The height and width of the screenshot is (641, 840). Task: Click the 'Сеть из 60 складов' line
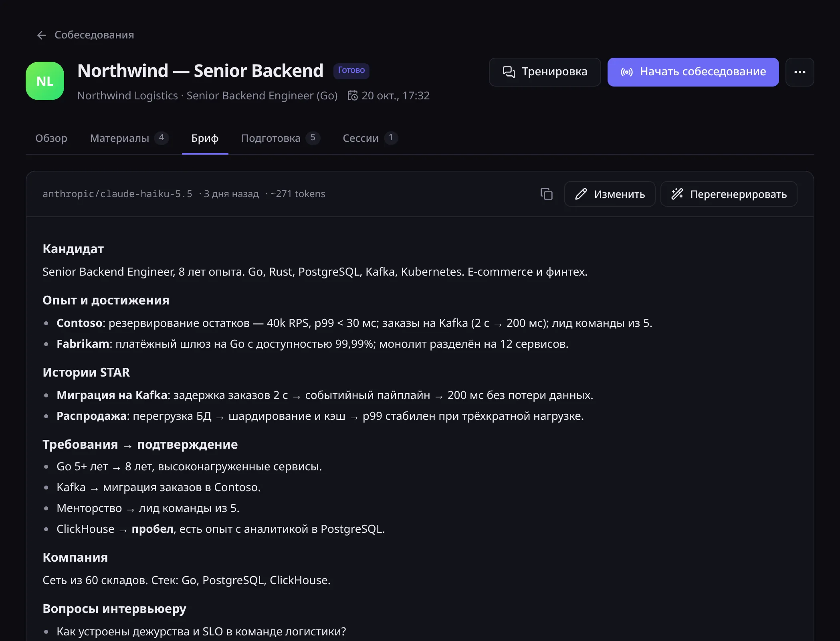pos(186,580)
